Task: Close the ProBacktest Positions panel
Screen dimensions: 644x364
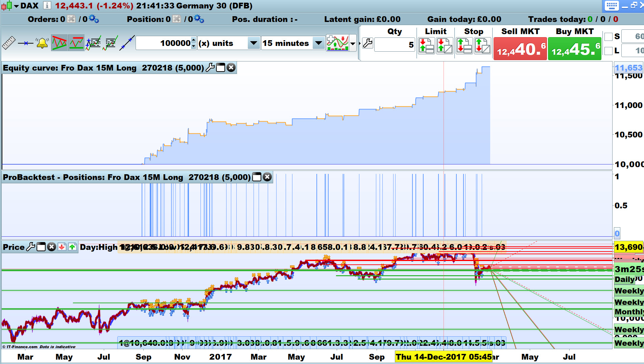Action: (267, 177)
